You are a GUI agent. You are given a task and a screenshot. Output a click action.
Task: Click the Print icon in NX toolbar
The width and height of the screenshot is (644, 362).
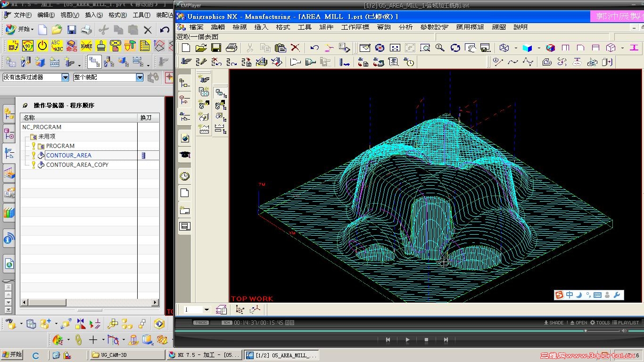pyautogui.click(x=86, y=30)
